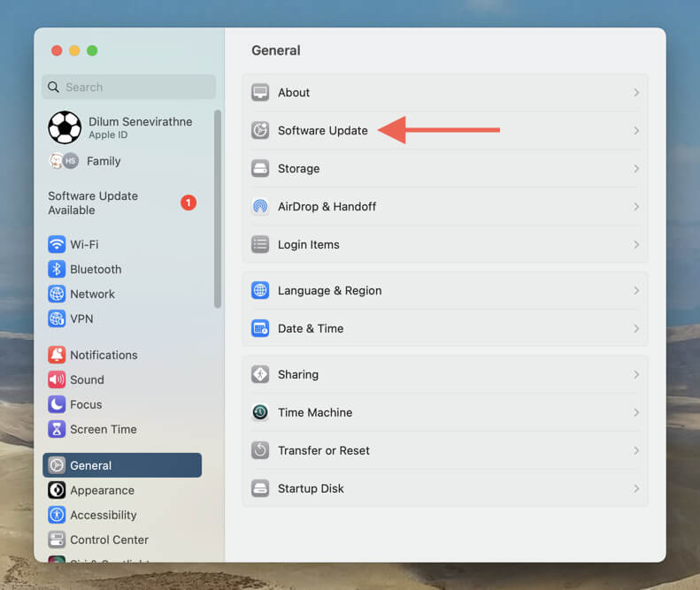Click the Time Machine clock icon

(260, 412)
